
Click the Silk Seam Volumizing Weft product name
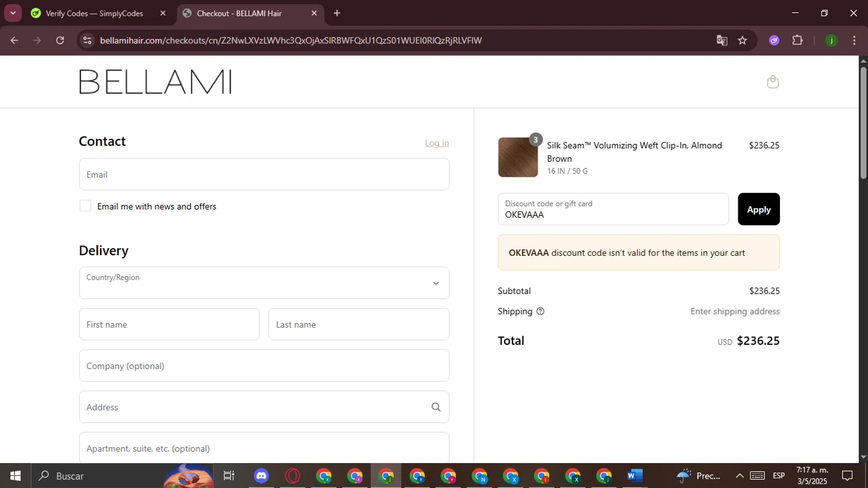[x=634, y=152]
